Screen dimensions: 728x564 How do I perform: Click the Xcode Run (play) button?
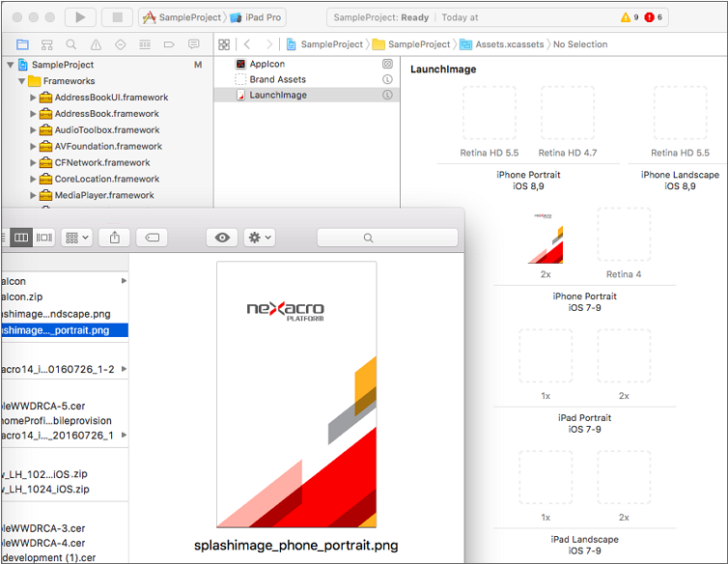pyautogui.click(x=80, y=17)
